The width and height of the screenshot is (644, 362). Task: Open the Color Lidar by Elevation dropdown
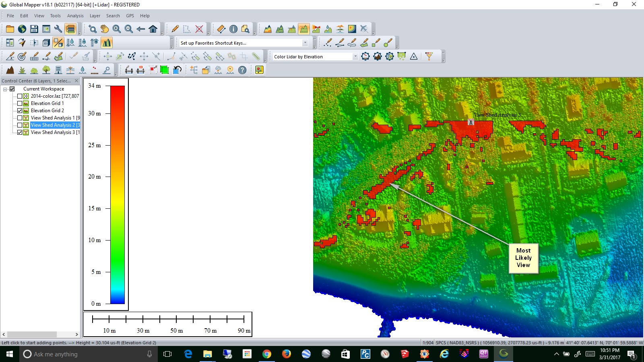355,57
